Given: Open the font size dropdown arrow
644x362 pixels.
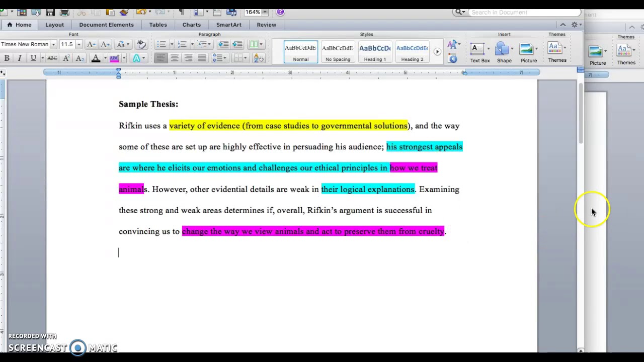Looking at the screenshot, I should pos(78,45).
